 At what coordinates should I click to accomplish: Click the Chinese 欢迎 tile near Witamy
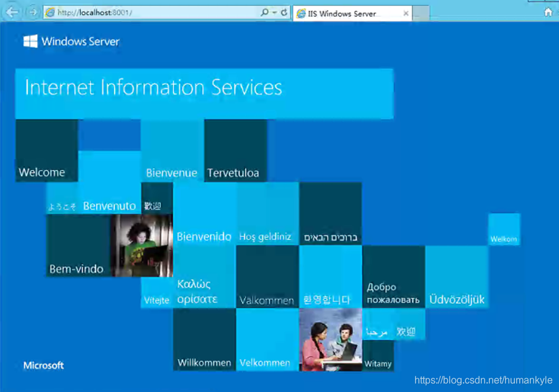coord(409,324)
